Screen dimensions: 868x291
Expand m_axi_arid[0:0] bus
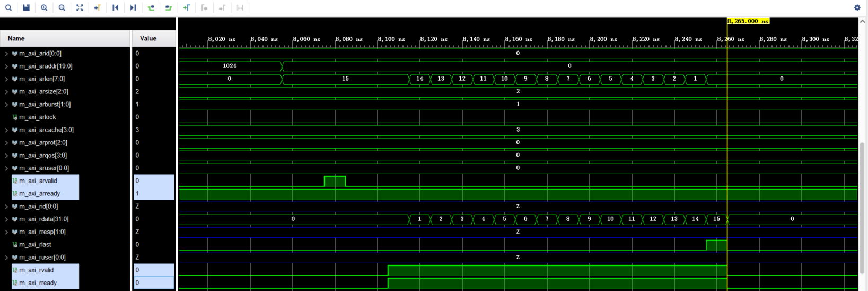[x=6, y=54]
